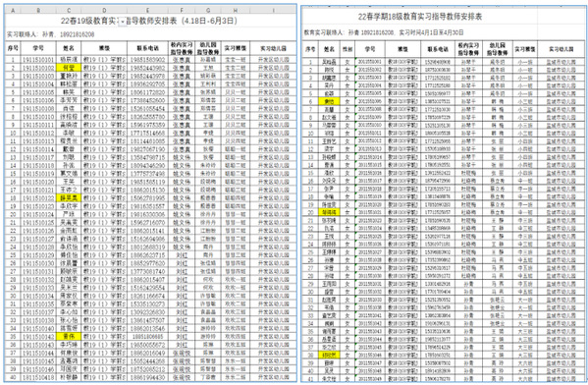
Task: Select the yellow highlighted name in left row 18
Action: (x=69, y=197)
